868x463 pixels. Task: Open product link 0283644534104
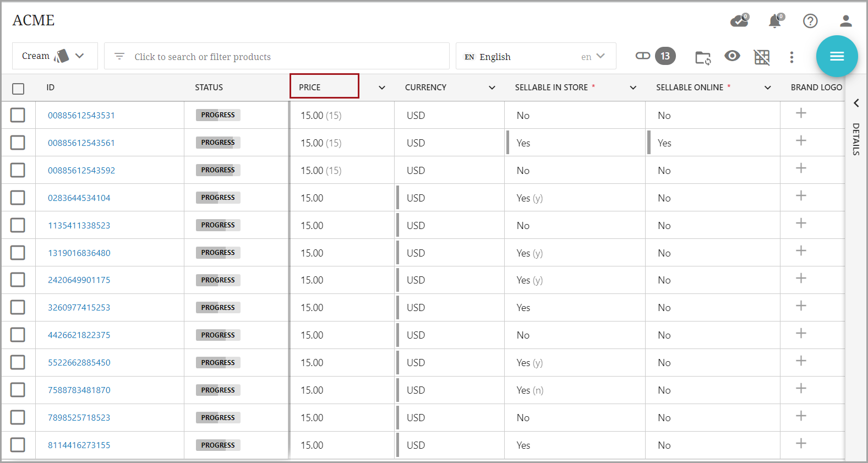tap(79, 198)
